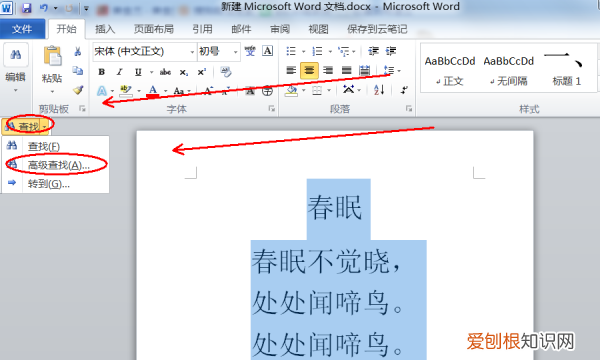Apply Subscript formatting
Image resolution: width=600 pixels, height=360 pixels.
pos(184,72)
